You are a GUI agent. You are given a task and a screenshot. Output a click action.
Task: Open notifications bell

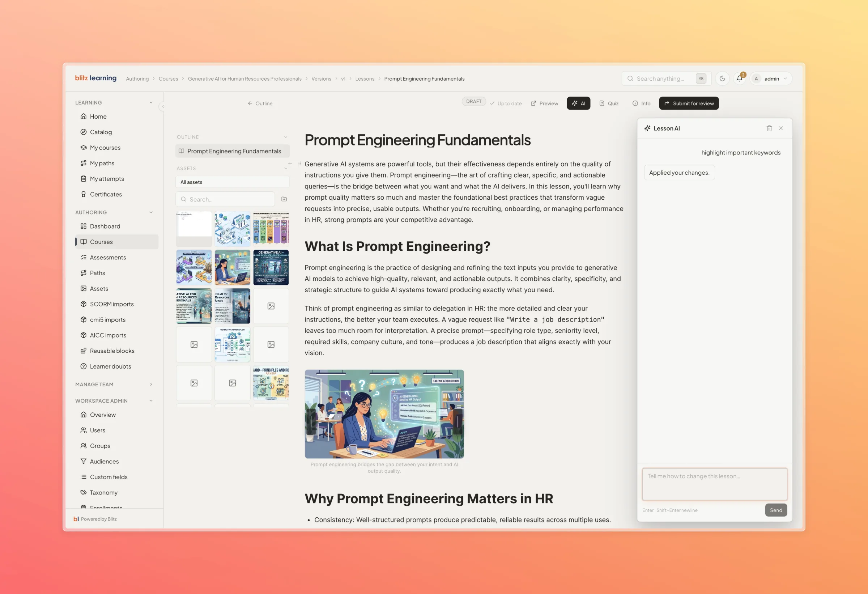pos(740,79)
